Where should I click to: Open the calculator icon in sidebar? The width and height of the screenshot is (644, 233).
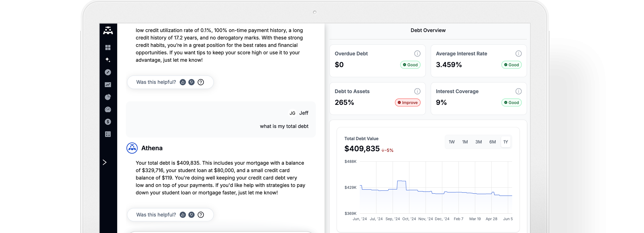pos(108,134)
